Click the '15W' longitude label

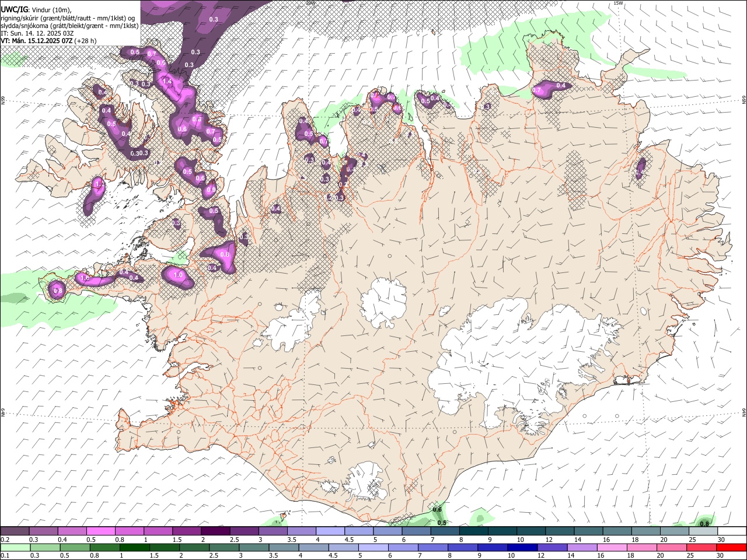click(618, 3)
